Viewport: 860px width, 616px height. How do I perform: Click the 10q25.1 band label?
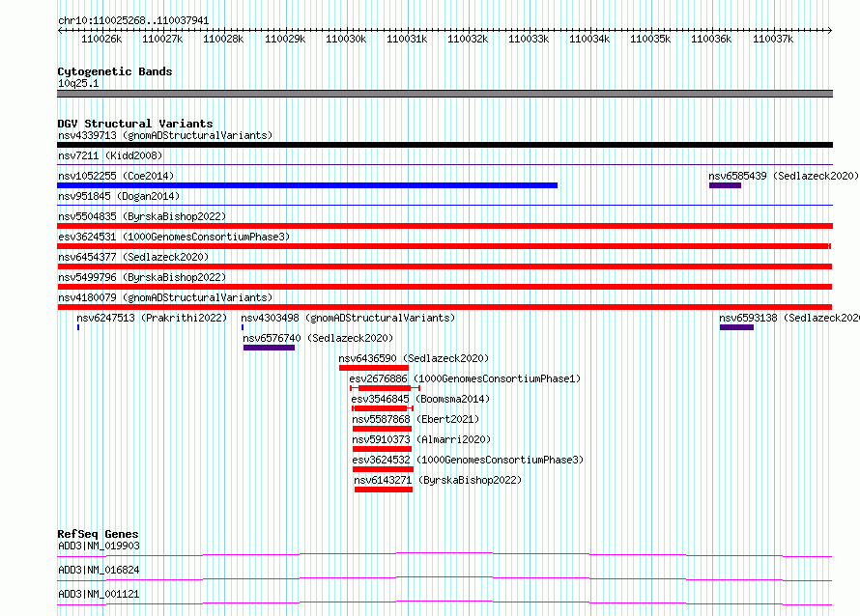tap(78, 83)
